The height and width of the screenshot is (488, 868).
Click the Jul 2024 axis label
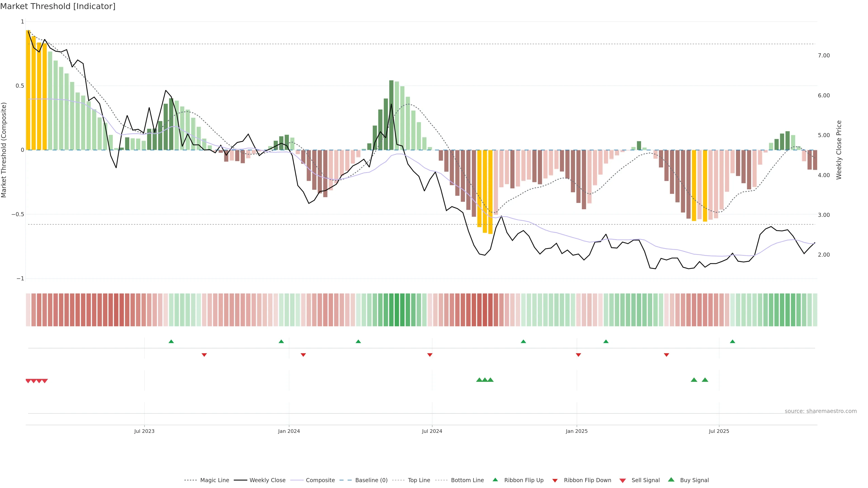tap(432, 431)
